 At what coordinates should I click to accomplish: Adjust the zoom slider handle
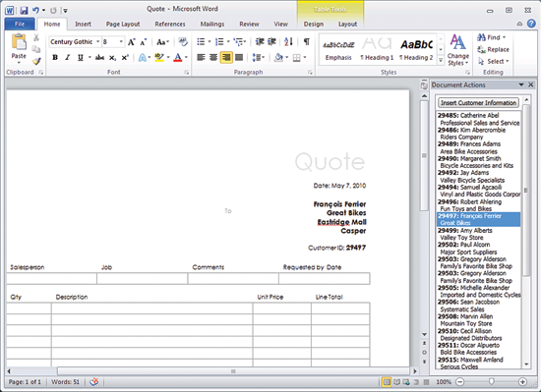[491, 381]
